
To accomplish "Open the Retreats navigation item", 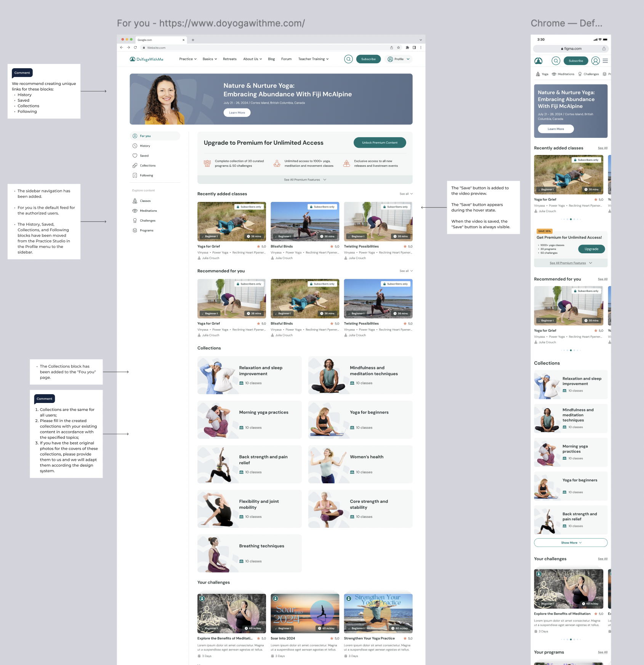I will pyautogui.click(x=229, y=59).
